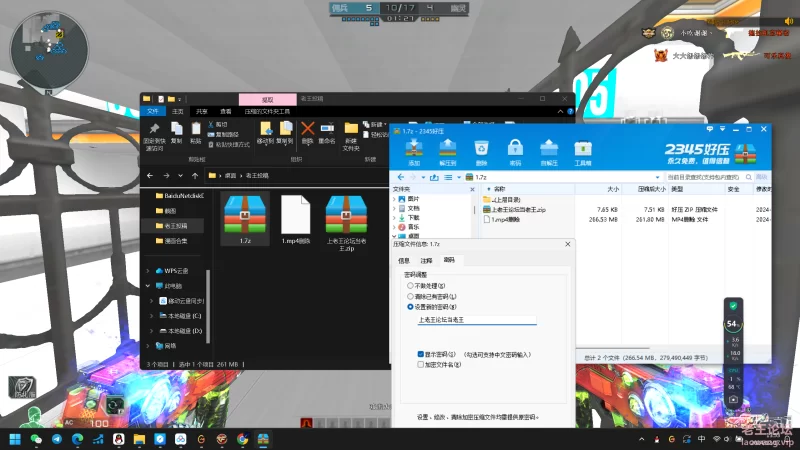Open Explorer's recent locations dropdown chevron
This screenshot has width=800, height=450.
(180, 176)
